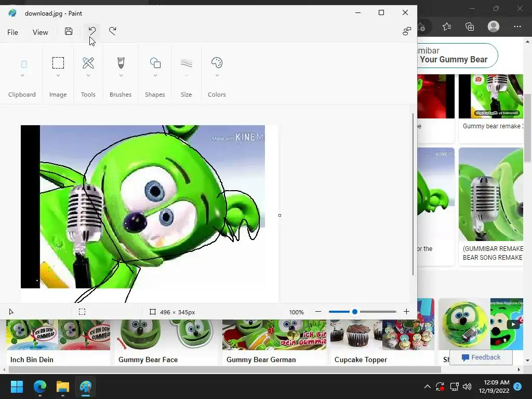Select the Brushes icon
This screenshot has width=532, height=399.
click(121, 63)
